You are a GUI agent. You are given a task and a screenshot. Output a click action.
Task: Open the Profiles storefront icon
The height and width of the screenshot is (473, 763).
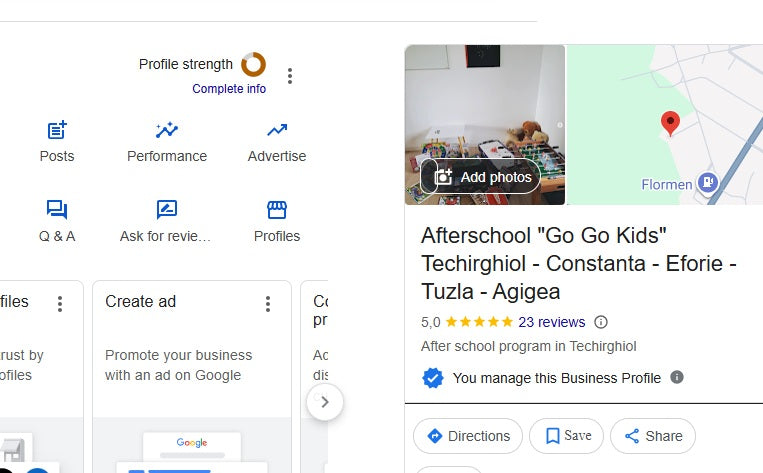pos(277,210)
